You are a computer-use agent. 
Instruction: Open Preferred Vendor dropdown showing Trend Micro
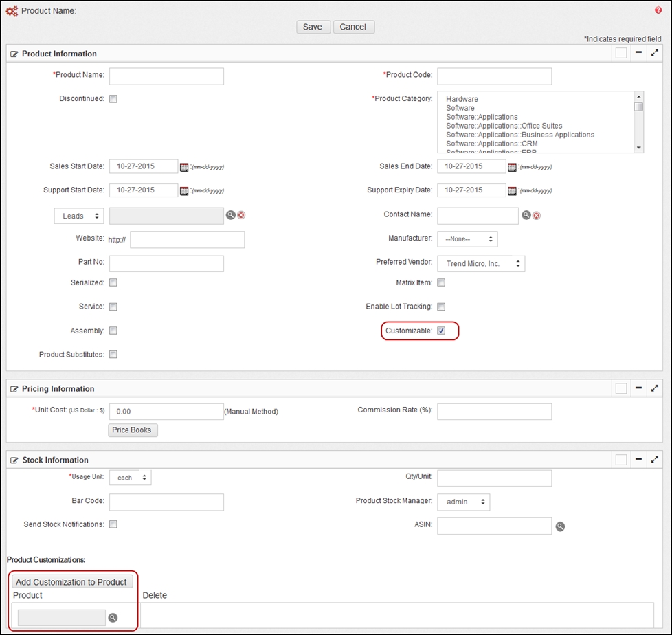tap(481, 264)
